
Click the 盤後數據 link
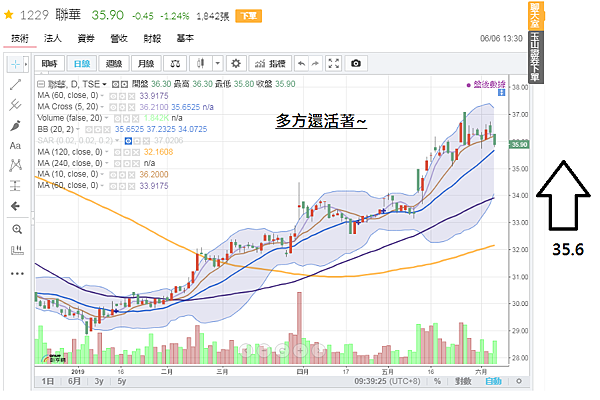point(486,84)
